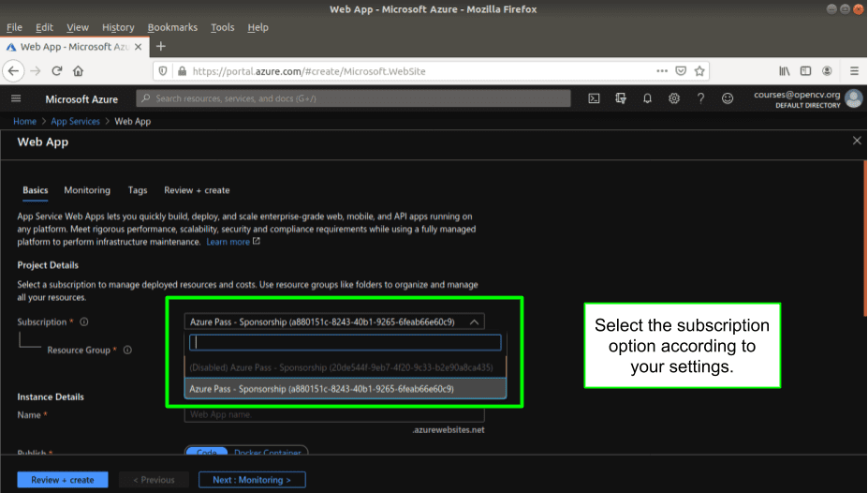Open the View menu
This screenshot has height=493, width=868.
(78, 27)
